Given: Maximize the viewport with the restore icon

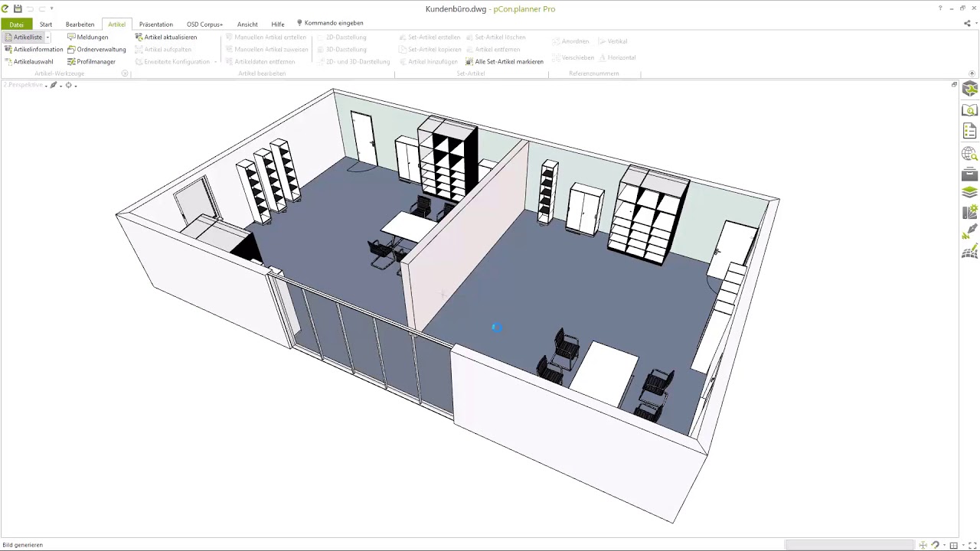Looking at the screenshot, I should click(x=954, y=85).
